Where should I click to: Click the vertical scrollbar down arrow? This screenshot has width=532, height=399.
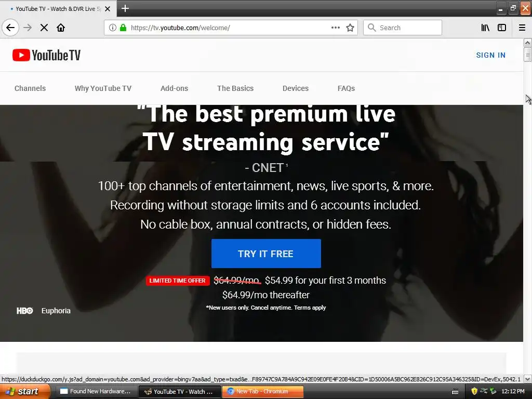pyautogui.click(x=527, y=379)
